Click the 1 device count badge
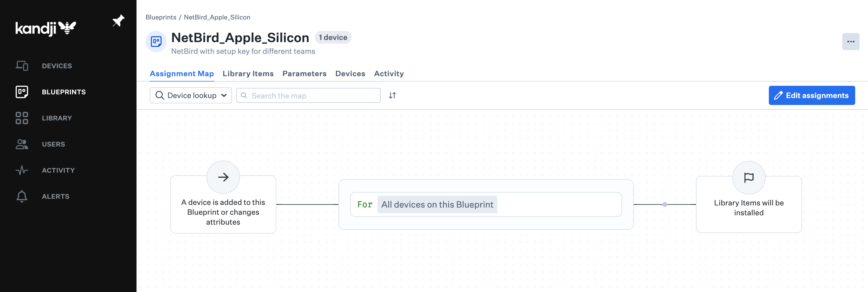868x292 pixels. tap(333, 37)
